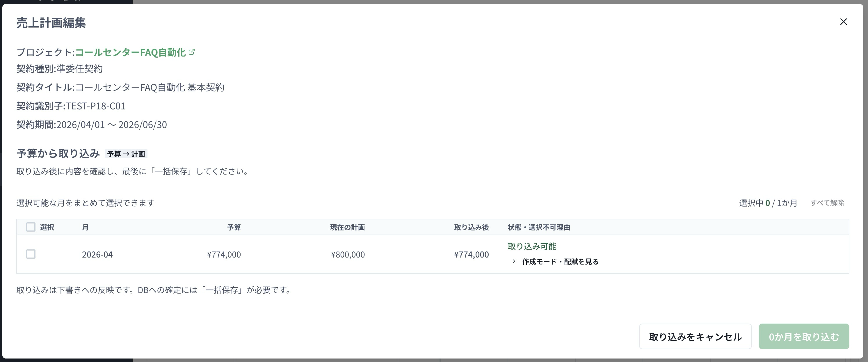Check the 2026-04 row checkbox
The height and width of the screenshot is (362, 868).
click(31, 254)
